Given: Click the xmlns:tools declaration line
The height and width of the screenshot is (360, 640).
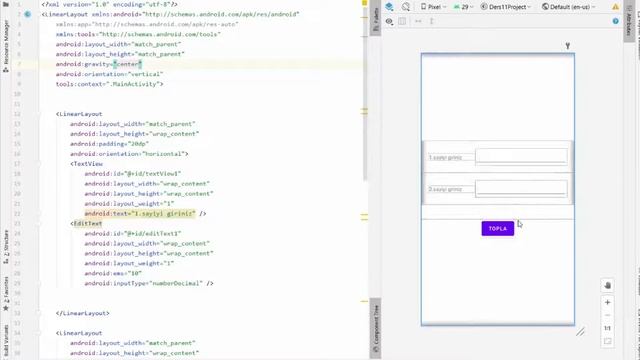Looking at the screenshot, I should click(138, 34).
